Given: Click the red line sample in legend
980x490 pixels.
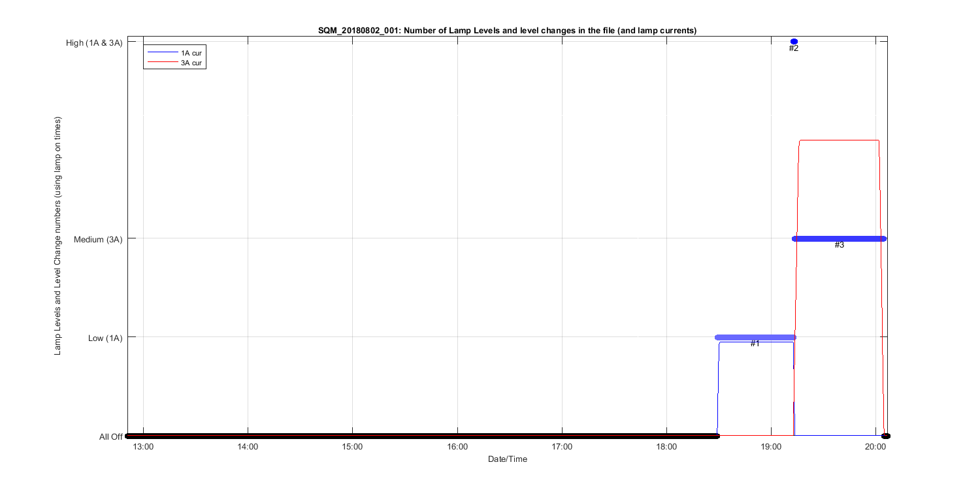Looking at the screenshot, I should 161,63.
